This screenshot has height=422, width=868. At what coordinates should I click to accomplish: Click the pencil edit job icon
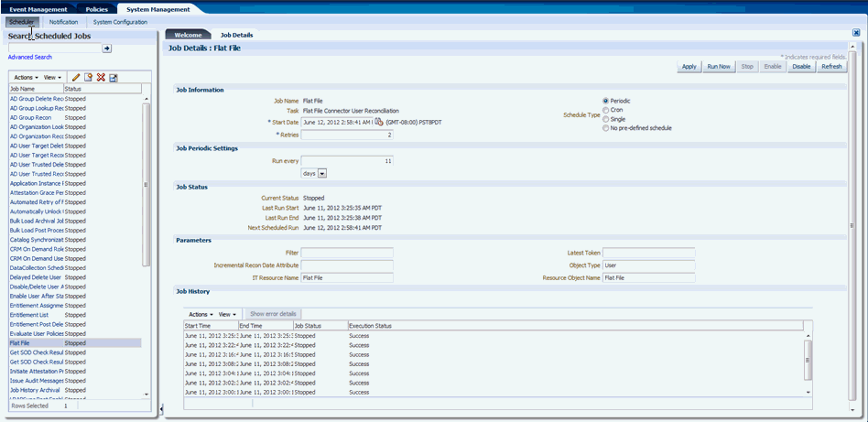click(x=76, y=78)
